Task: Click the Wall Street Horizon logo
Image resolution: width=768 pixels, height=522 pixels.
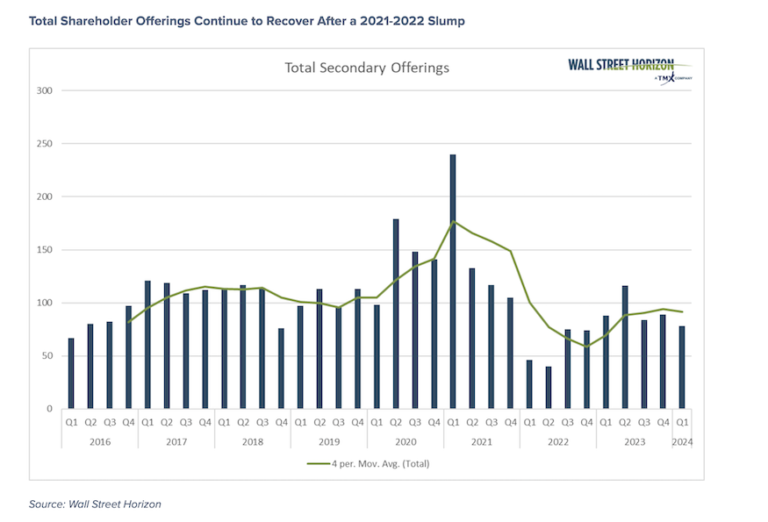Action: [x=630, y=71]
